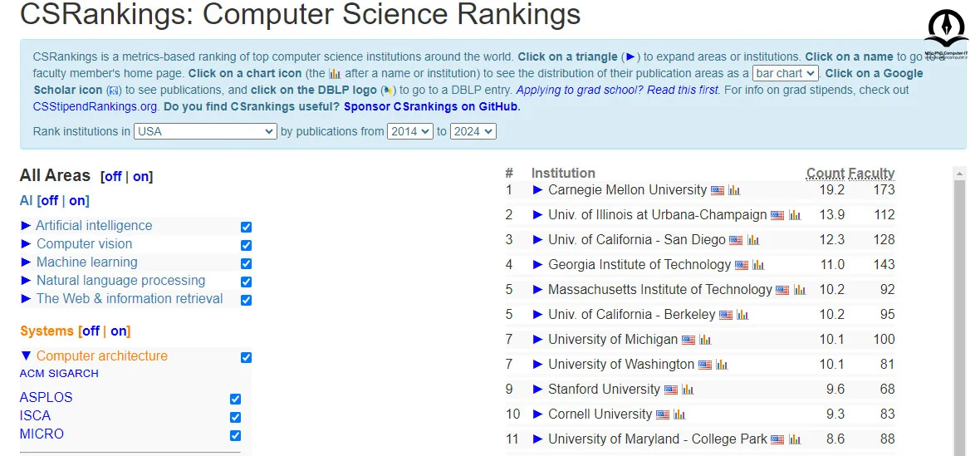Click the MICRO conference name
The width and height of the screenshot is (980, 456).
click(x=42, y=434)
